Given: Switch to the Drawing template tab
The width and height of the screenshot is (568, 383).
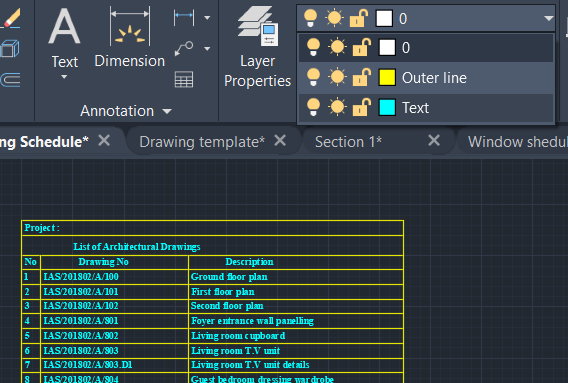Looking at the screenshot, I should click(x=202, y=142).
